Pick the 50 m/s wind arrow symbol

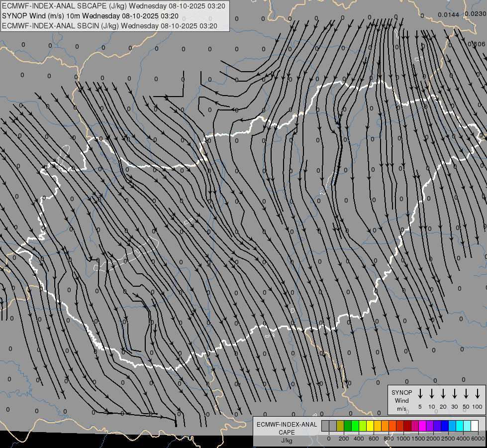point(466,394)
